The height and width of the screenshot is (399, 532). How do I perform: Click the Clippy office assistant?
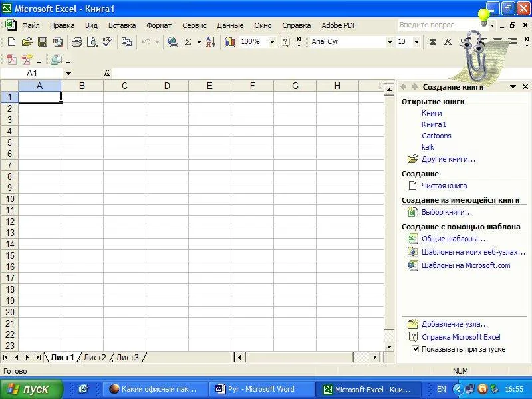[x=475, y=56]
